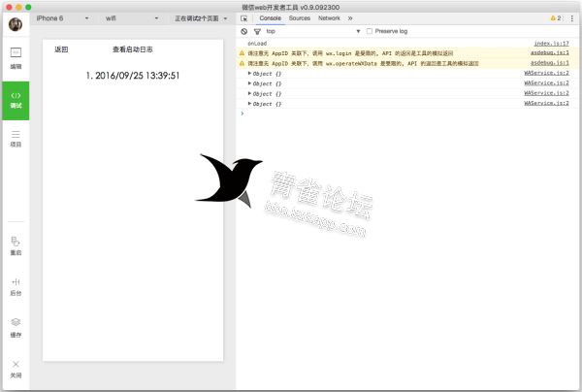Open the 项目 (project) sidebar panel

click(16, 139)
